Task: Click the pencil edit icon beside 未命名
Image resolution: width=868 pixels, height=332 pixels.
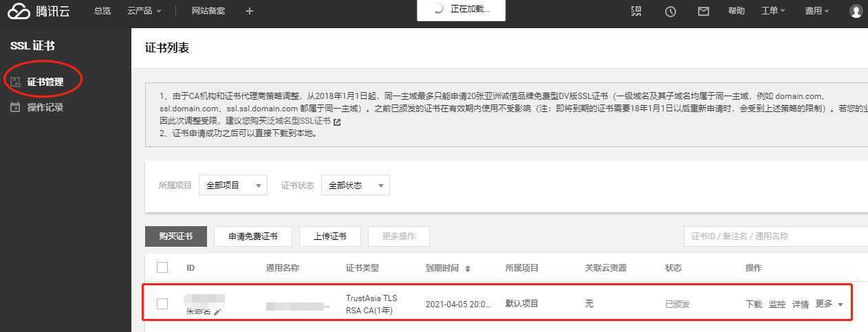Action: pyautogui.click(x=217, y=312)
